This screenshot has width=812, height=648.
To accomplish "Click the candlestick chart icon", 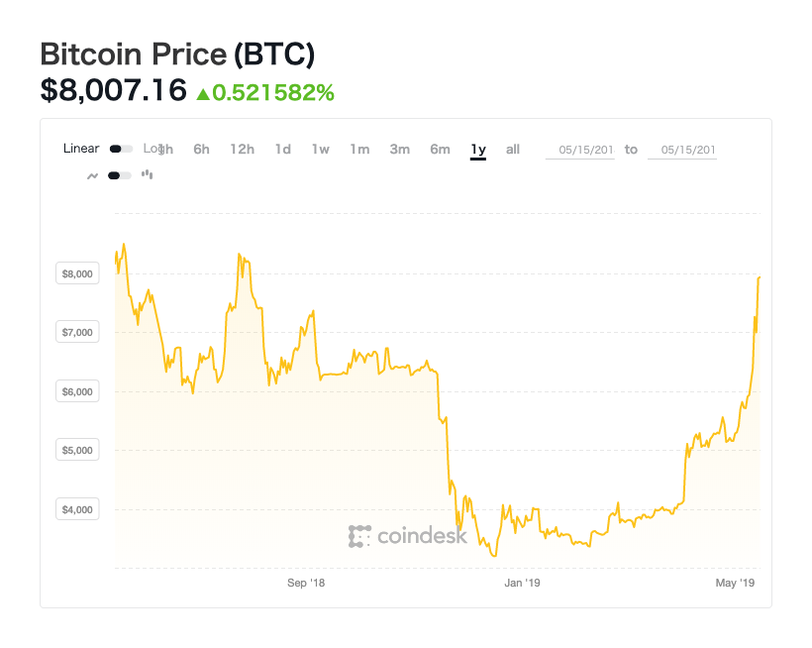I will tap(148, 174).
